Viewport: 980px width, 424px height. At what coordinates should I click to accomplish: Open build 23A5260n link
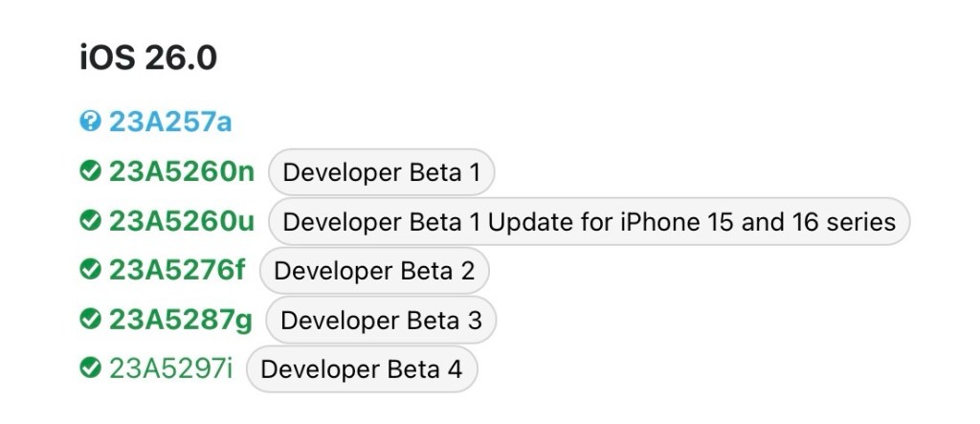click(182, 172)
